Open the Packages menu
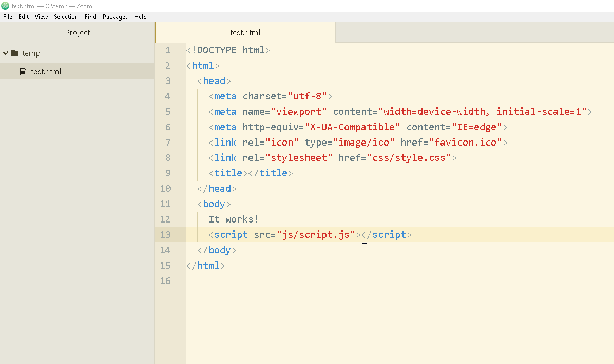The height and width of the screenshot is (364, 614). [115, 17]
